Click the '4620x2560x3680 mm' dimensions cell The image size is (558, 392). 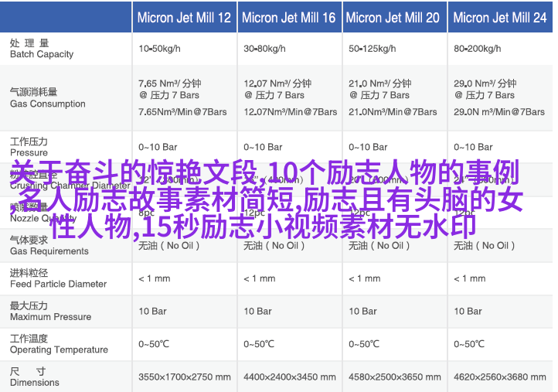(x=499, y=377)
